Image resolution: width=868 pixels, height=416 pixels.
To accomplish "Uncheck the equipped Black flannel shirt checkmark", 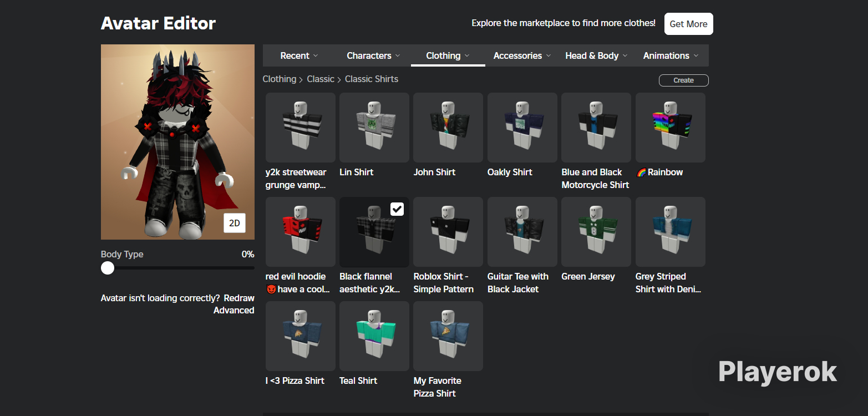I will click(397, 209).
